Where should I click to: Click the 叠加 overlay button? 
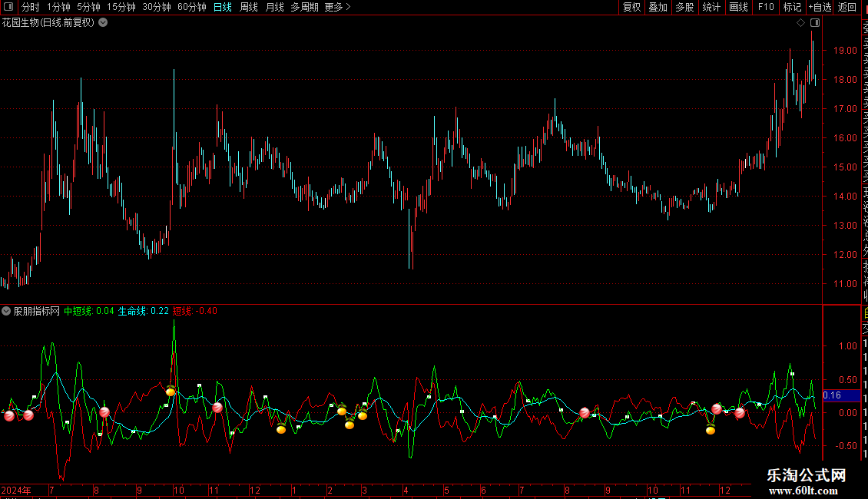[658, 7]
